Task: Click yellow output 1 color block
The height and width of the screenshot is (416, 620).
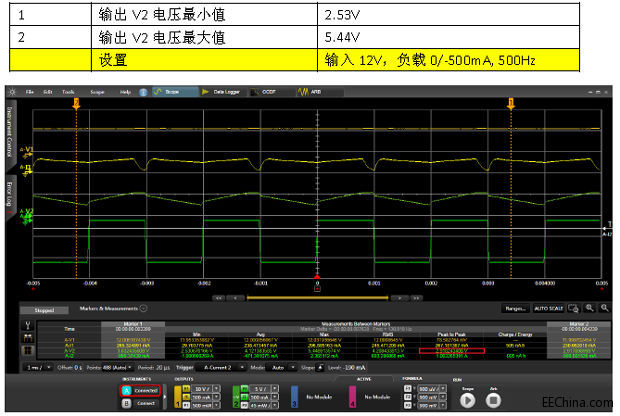Action: click(x=178, y=397)
